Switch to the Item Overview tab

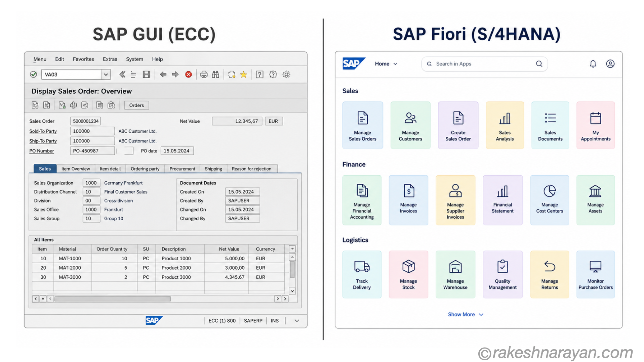[76, 169]
